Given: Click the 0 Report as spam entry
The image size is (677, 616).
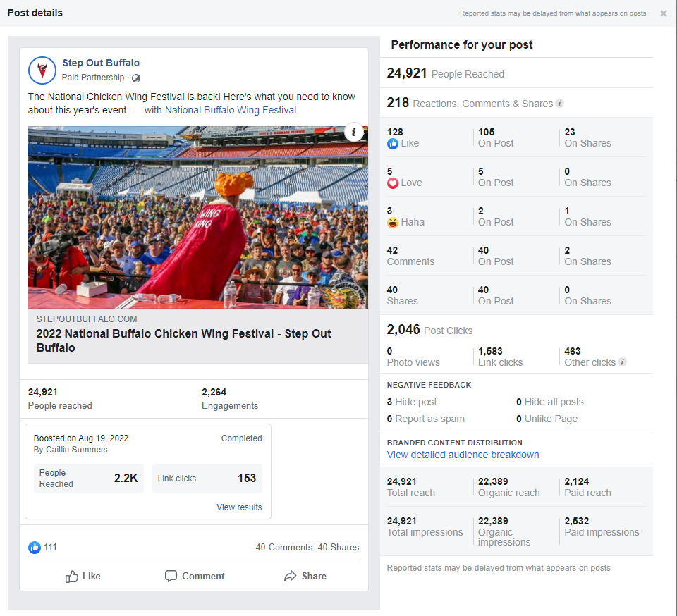Looking at the screenshot, I should (x=426, y=419).
